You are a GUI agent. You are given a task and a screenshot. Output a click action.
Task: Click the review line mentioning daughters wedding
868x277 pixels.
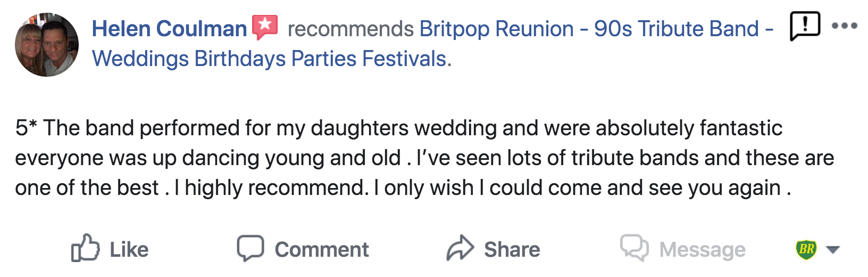point(399,128)
